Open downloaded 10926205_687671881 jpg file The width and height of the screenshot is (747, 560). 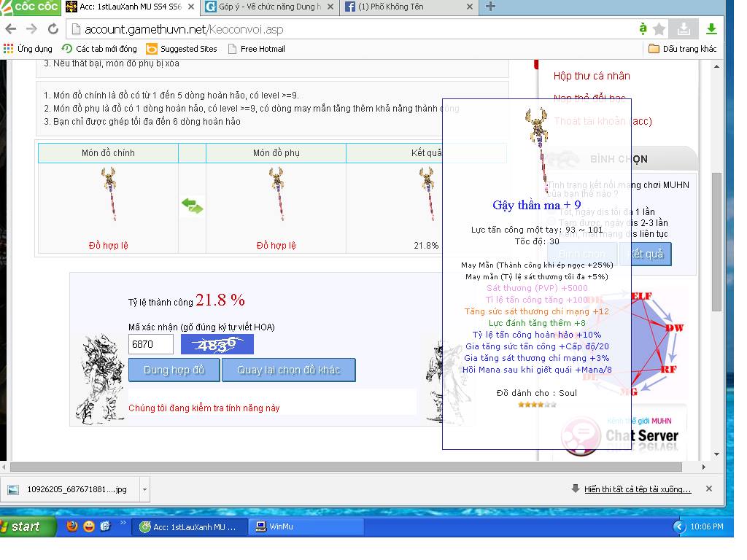coord(71,489)
